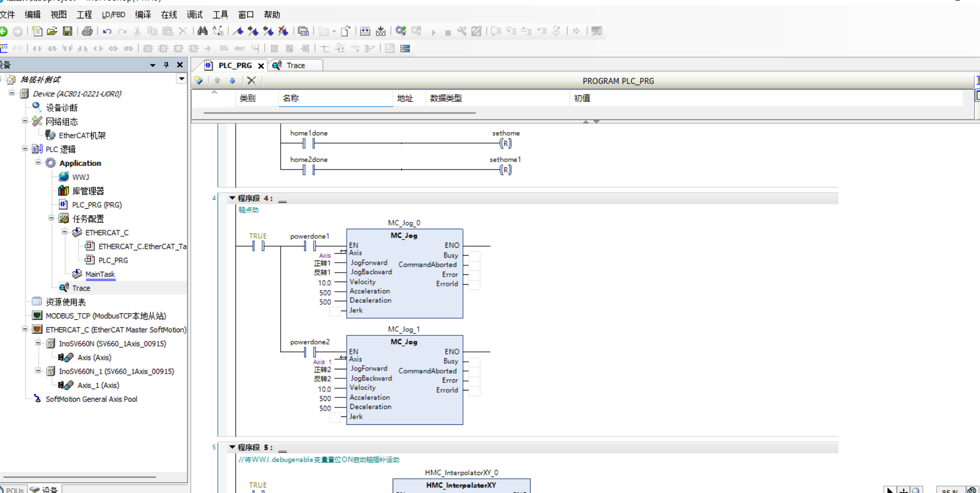Open the 文件 menu

pyautogui.click(x=7, y=14)
